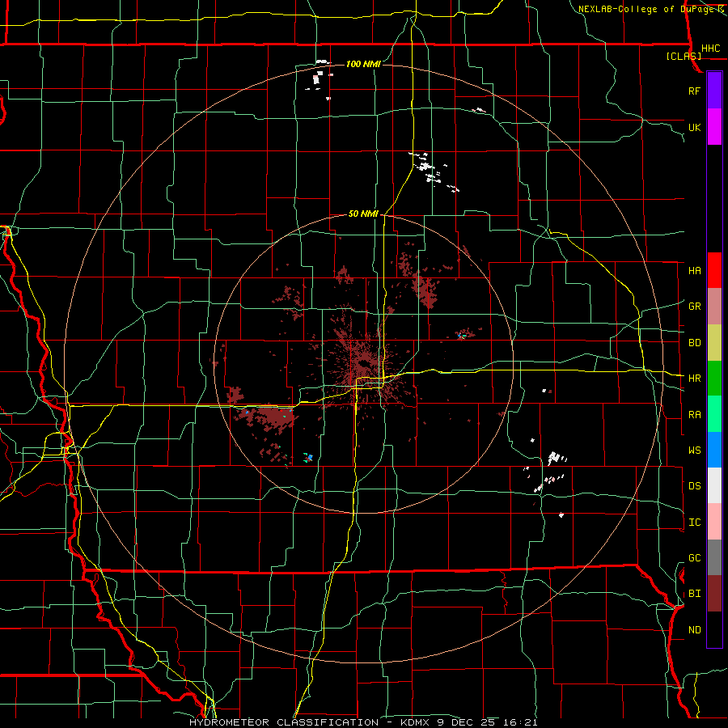Click the RF legend label
Image resolution: width=728 pixels, height=728 pixels.
(x=695, y=91)
